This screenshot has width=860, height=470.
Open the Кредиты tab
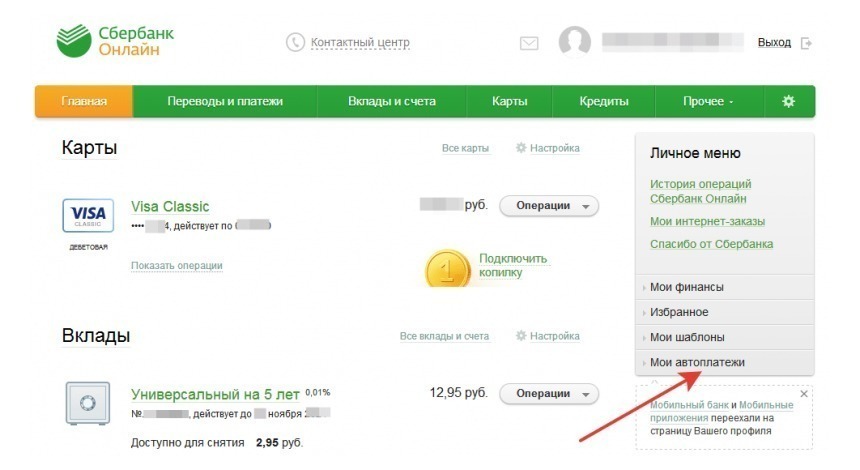(x=603, y=101)
